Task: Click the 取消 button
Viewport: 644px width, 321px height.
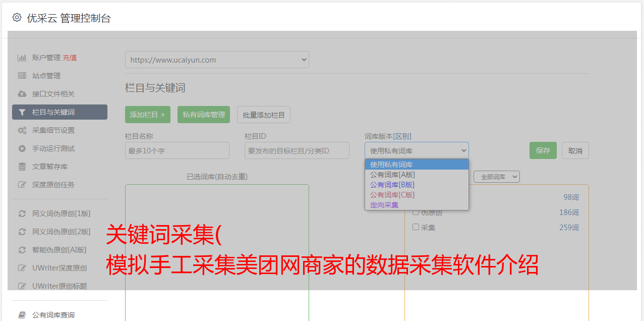Action: 575,150
